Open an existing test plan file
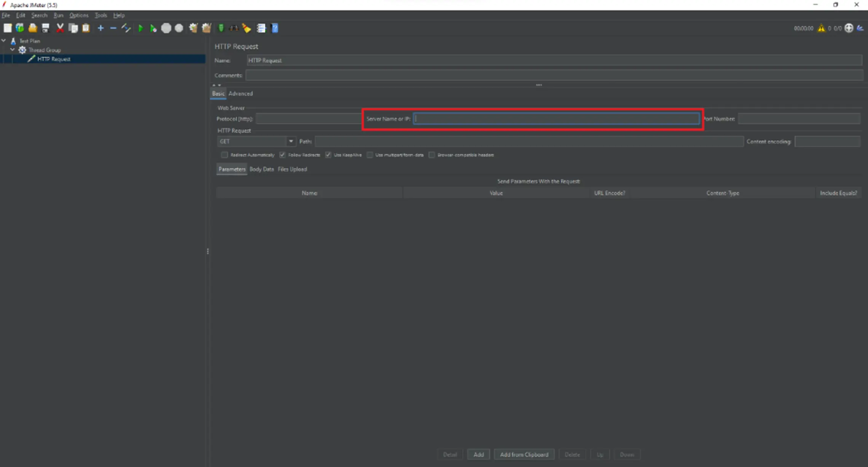Screen dimensions: 868x467 pyautogui.click(x=33, y=28)
